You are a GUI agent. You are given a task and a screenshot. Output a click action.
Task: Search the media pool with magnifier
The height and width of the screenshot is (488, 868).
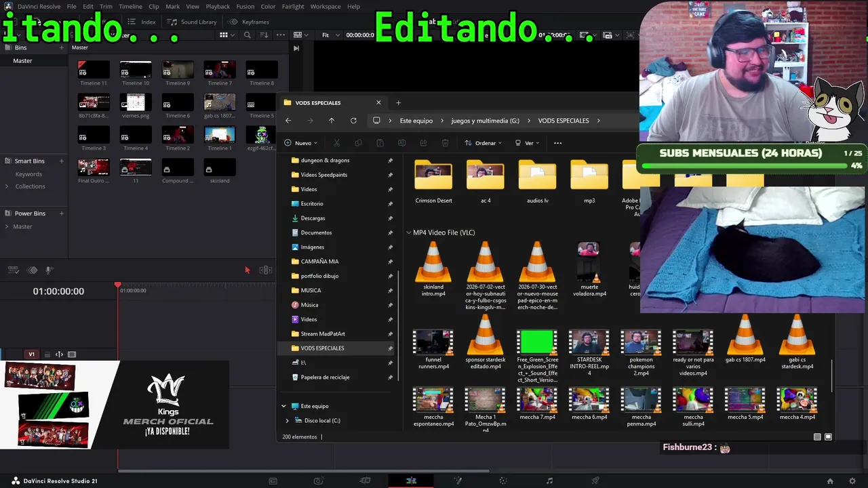coord(248,35)
